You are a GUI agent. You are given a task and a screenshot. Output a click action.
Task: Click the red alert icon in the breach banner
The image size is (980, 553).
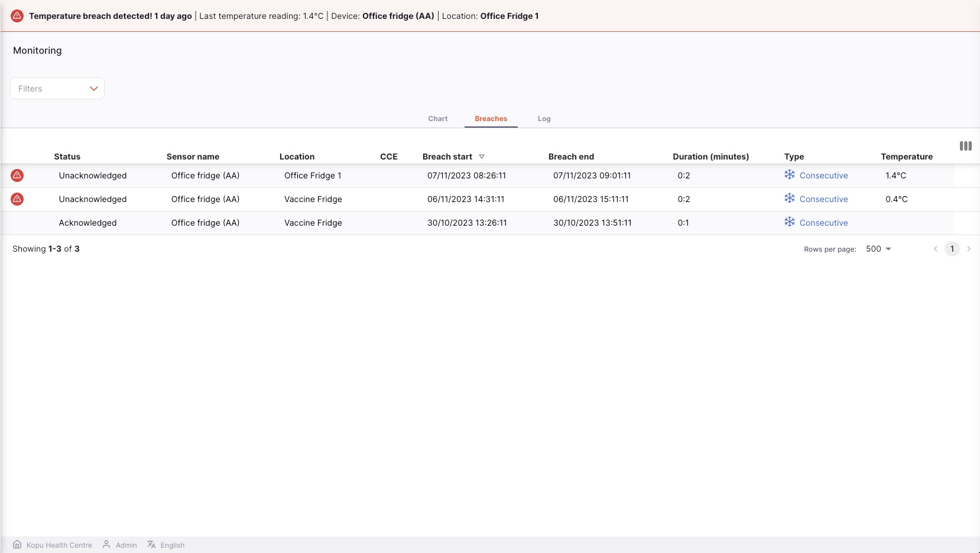17,16
